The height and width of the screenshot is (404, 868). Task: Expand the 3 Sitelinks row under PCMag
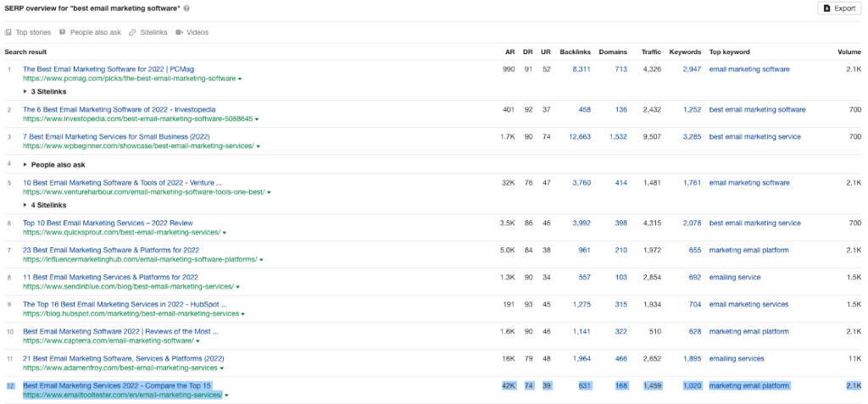pyautogui.click(x=45, y=91)
